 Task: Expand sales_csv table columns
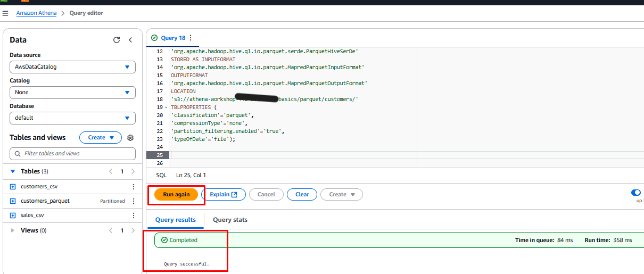click(13, 215)
